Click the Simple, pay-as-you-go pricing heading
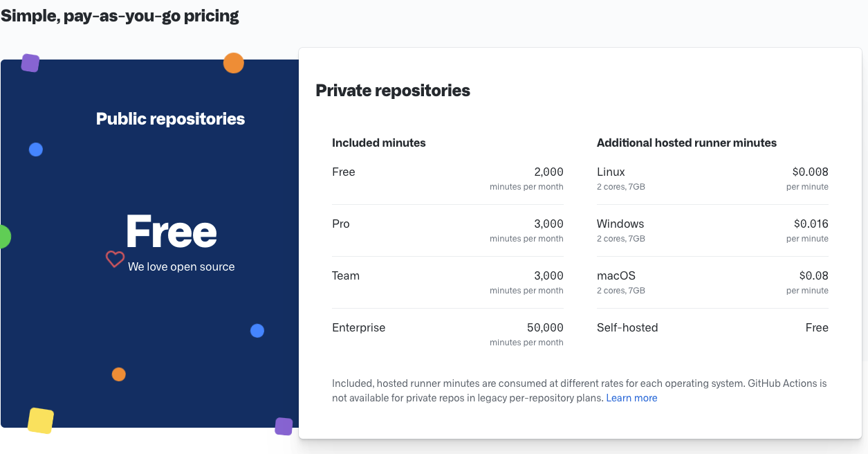The image size is (868, 454). (120, 16)
